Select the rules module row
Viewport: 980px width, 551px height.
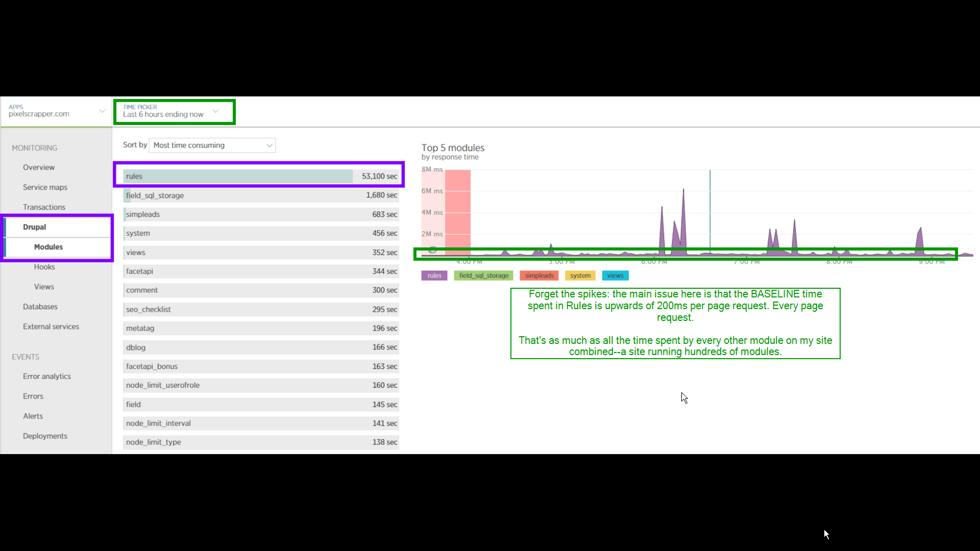(260, 176)
